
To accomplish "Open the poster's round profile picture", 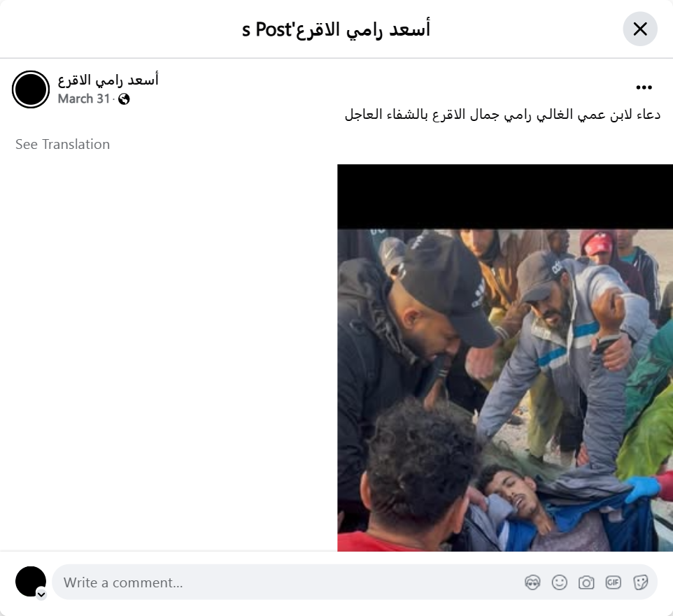I will (x=31, y=89).
